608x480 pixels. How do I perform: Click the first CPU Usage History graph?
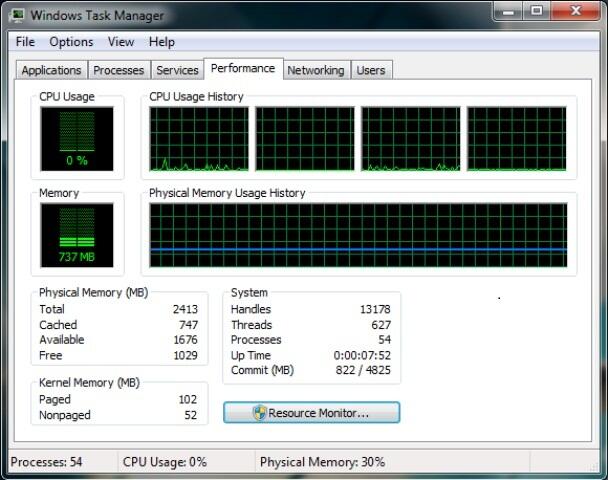coord(199,139)
